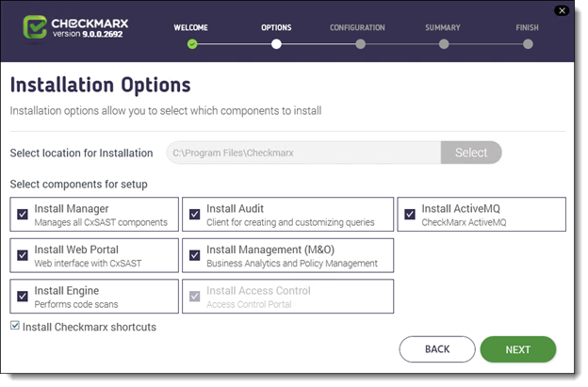
Task: Close the installer with the X button
Action: click(x=562, y=10)
